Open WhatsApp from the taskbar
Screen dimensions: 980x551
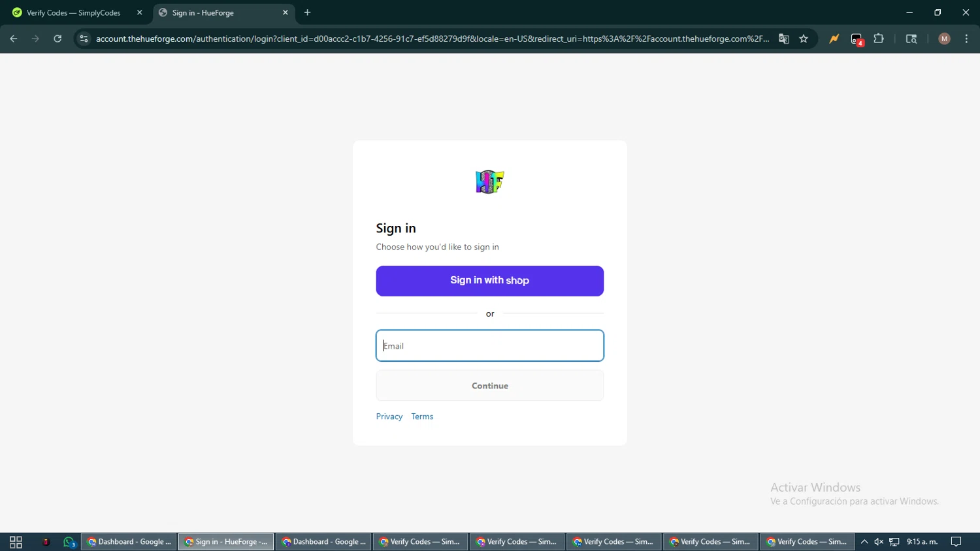[x=69, y=542]
